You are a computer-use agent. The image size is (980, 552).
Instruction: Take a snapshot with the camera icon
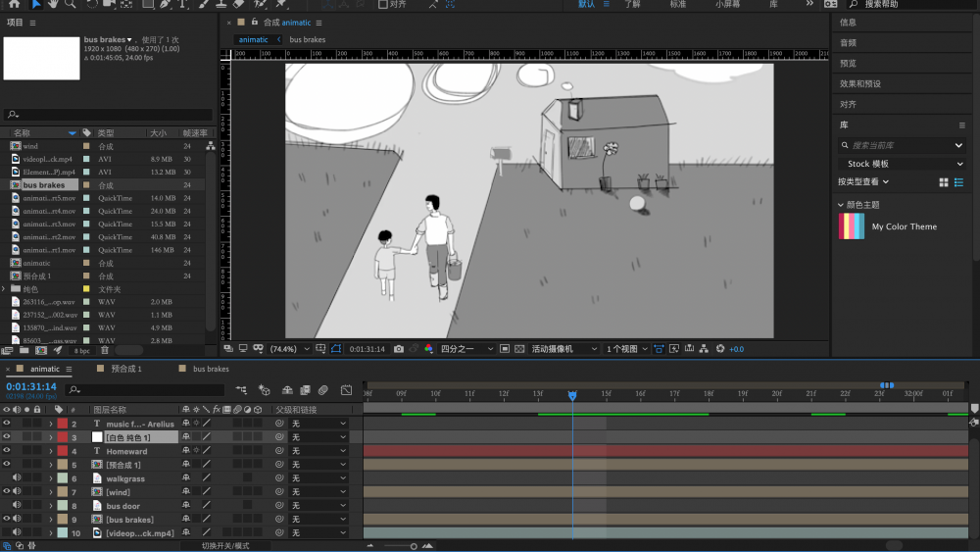click(x=399, y=349)
